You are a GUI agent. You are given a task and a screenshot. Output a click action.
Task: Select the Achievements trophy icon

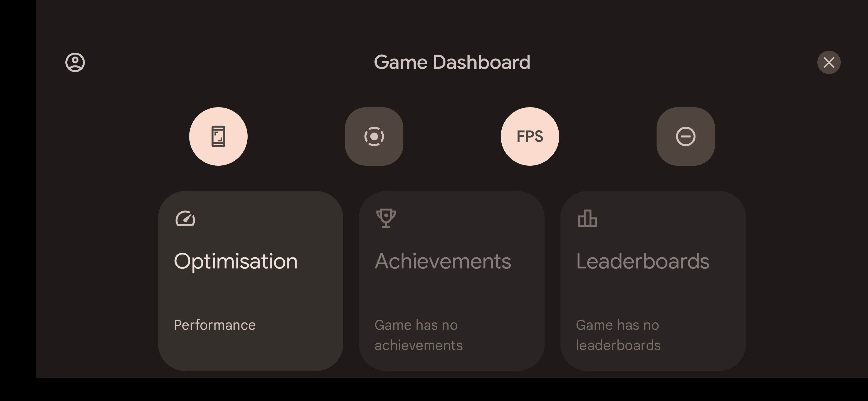(386, 218)
